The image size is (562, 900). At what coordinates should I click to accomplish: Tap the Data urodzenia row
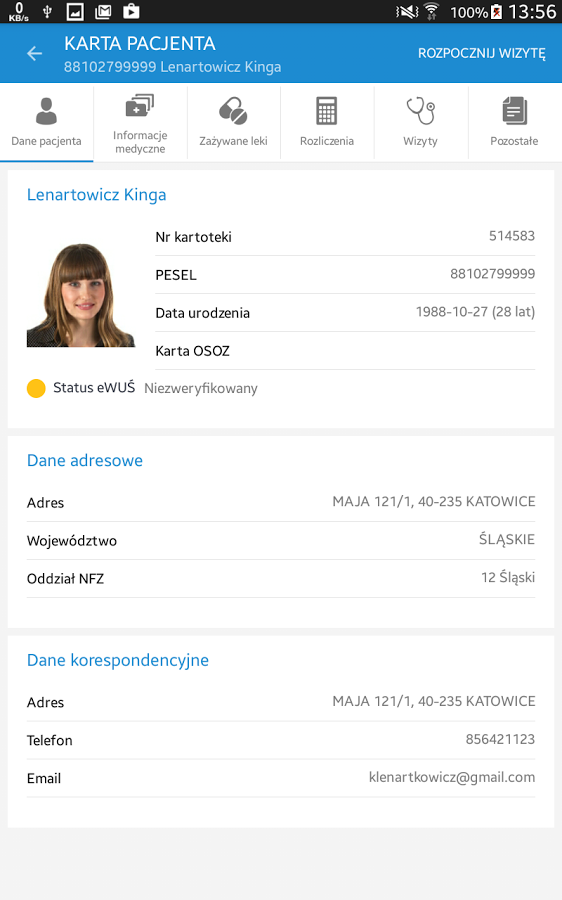pyautogui.click(x=345, y=313)
